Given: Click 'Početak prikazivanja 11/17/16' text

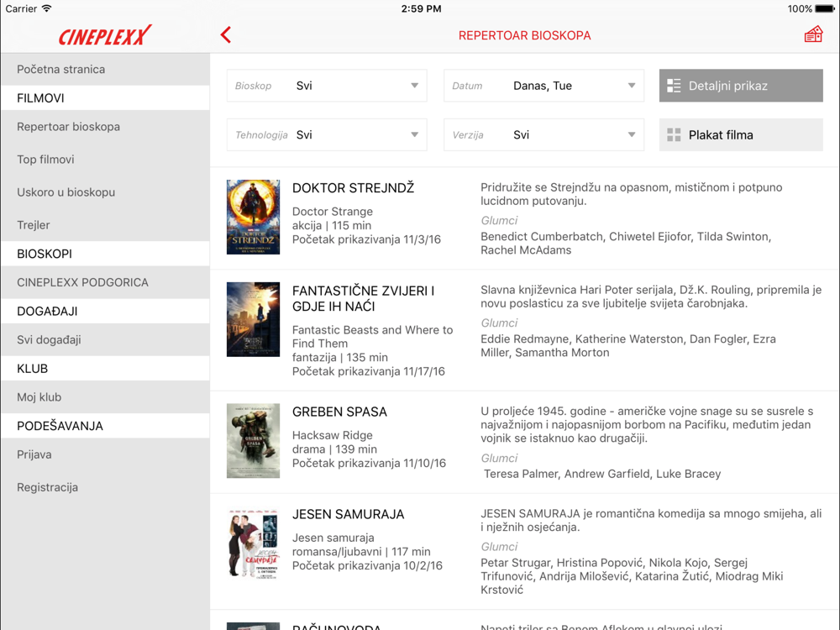Looking at the screenshot, I should pyautogui.click(x=369, y=371).
